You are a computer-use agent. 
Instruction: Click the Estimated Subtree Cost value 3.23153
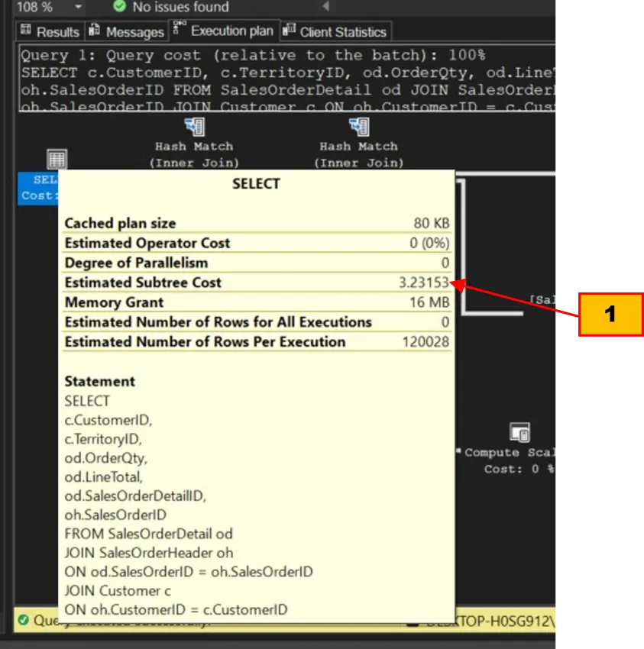(x=424, y=283)
